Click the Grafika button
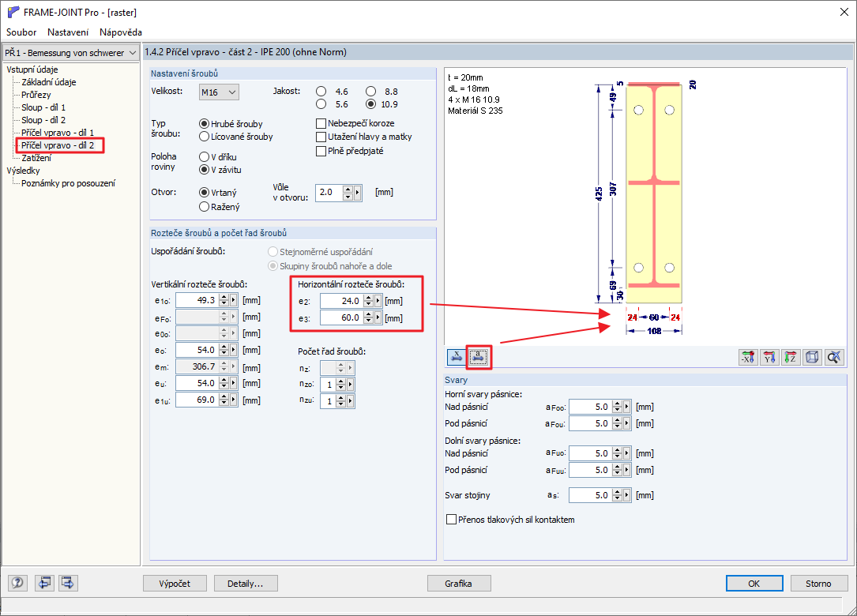 click(x=459, y=583)
